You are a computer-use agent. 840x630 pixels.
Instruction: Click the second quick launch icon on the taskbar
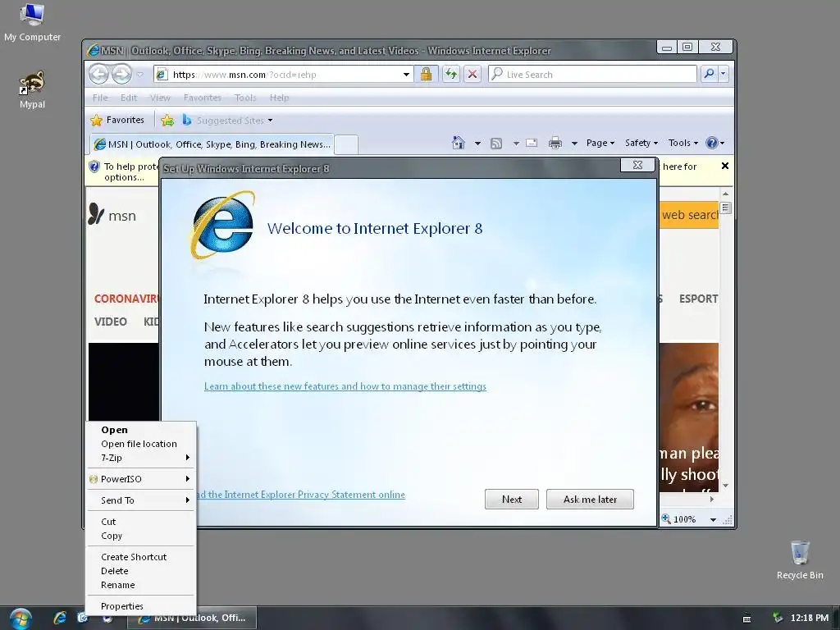83,618
